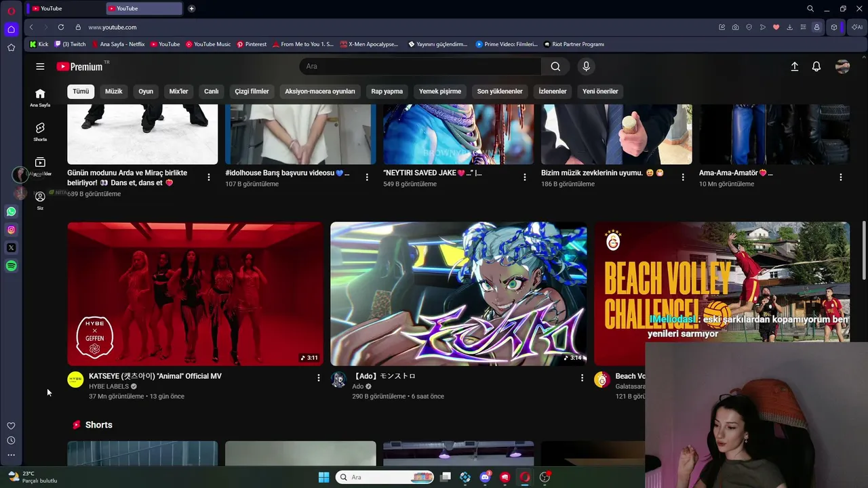This screenshot has height=488, width=868.
Task: Select the Tümü filter chip
Action: [x=81, y=91]
